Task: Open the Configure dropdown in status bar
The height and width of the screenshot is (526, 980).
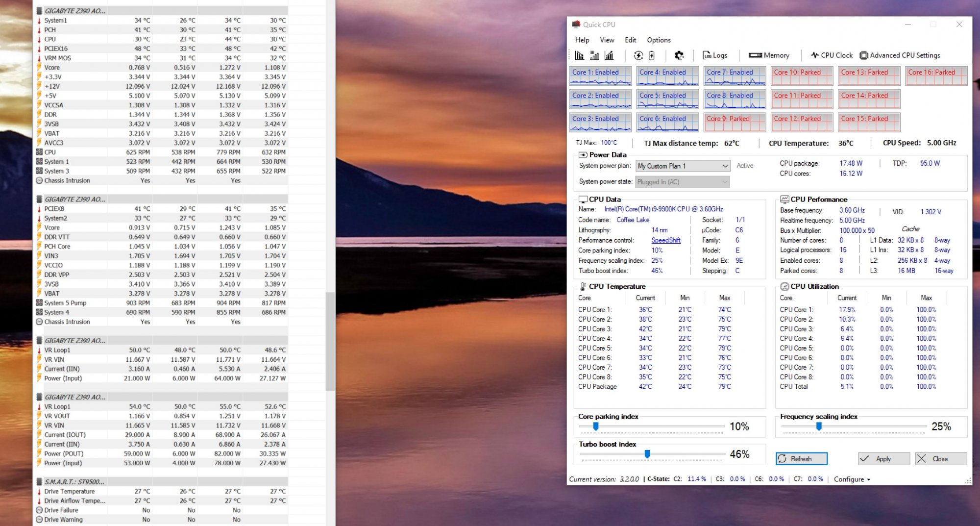Action: [852, 479]
